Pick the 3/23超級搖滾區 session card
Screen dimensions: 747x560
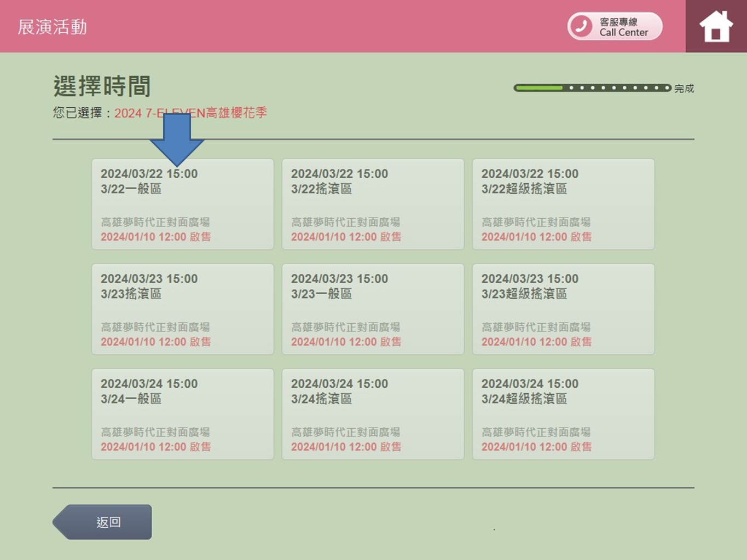(x=563, y=310)
